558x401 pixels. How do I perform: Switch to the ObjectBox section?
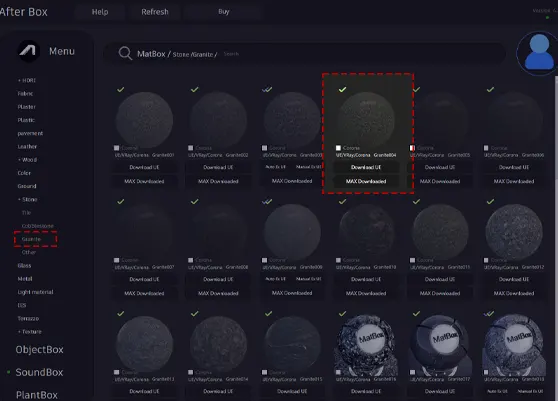(x=40, y=349)
